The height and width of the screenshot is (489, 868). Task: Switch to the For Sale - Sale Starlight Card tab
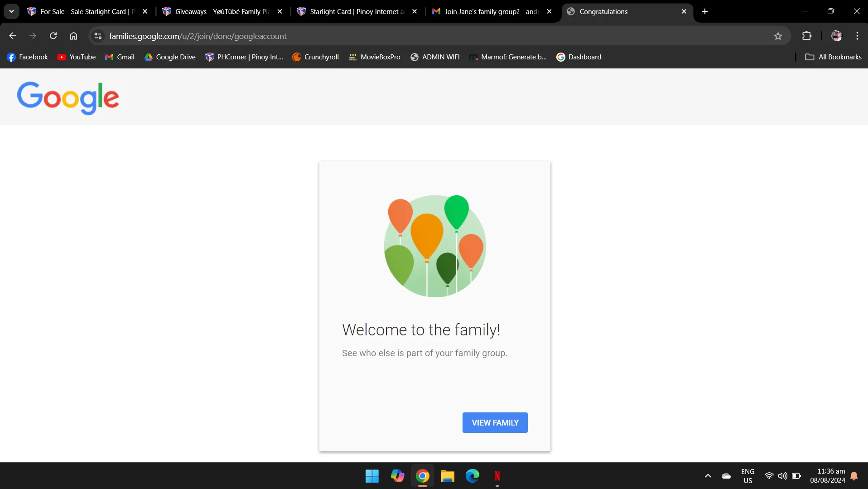pos(88,11)
